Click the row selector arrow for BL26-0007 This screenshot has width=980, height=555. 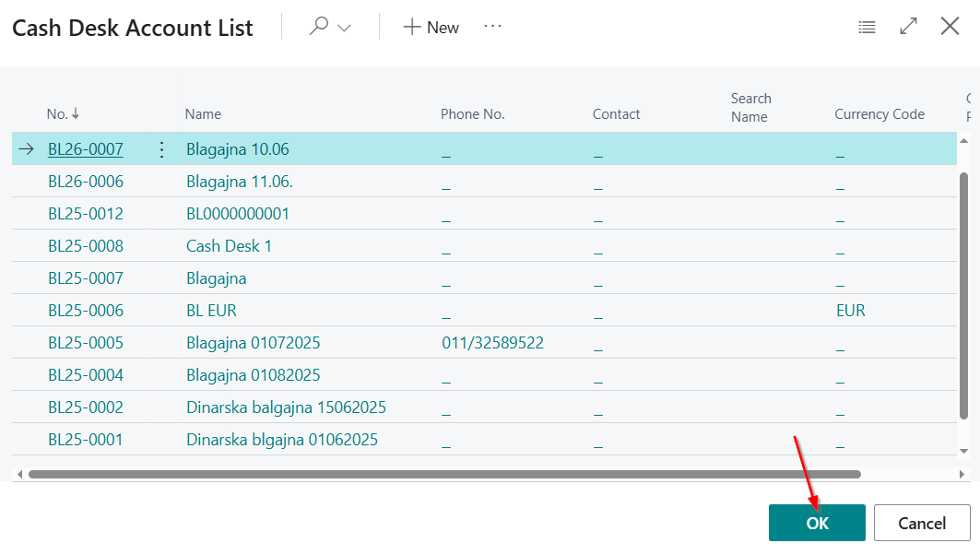click(26, 149)
